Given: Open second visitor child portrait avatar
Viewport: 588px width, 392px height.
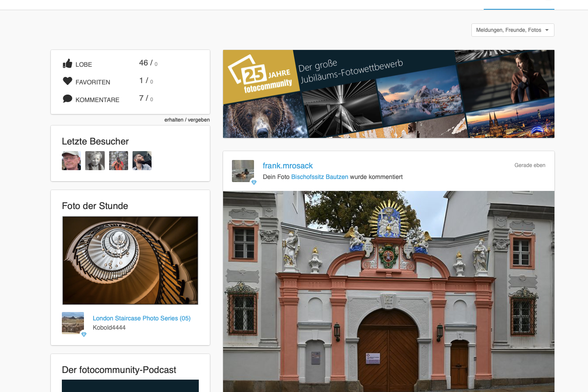Looking at the screenshot, I should click(x=95, y=161).
